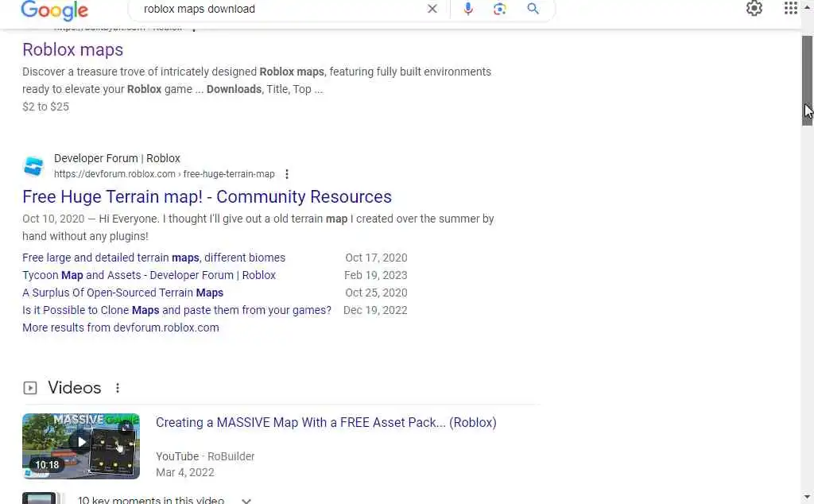Viewport: 814px width, 504px height.
Task: Click the page vertical scrollbar thumb
Action: click(808, 80)
